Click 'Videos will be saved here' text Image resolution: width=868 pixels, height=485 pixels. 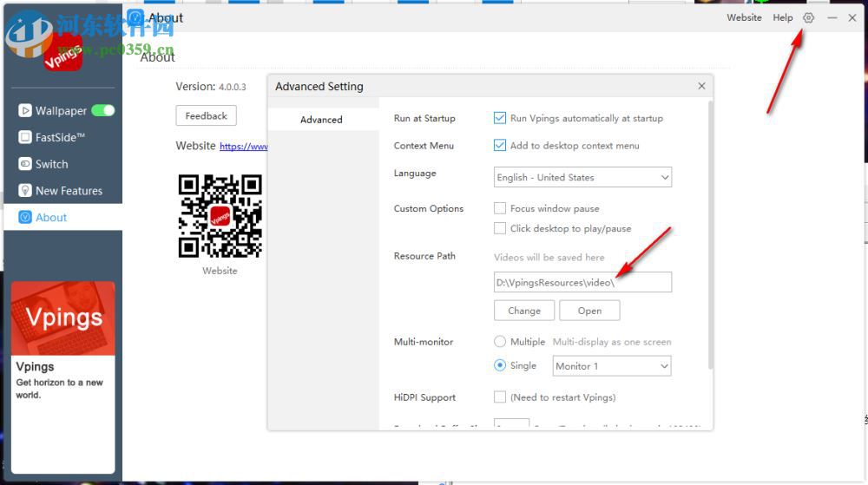point(549,257)
